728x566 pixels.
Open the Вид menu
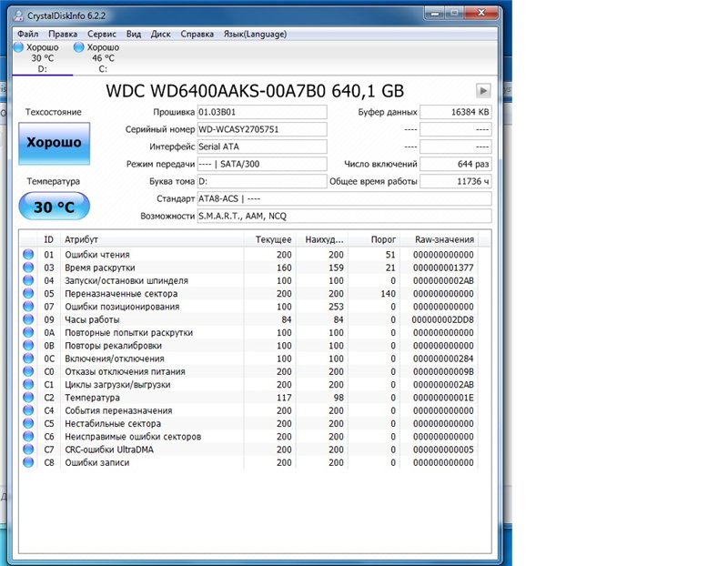pos(134,34)
